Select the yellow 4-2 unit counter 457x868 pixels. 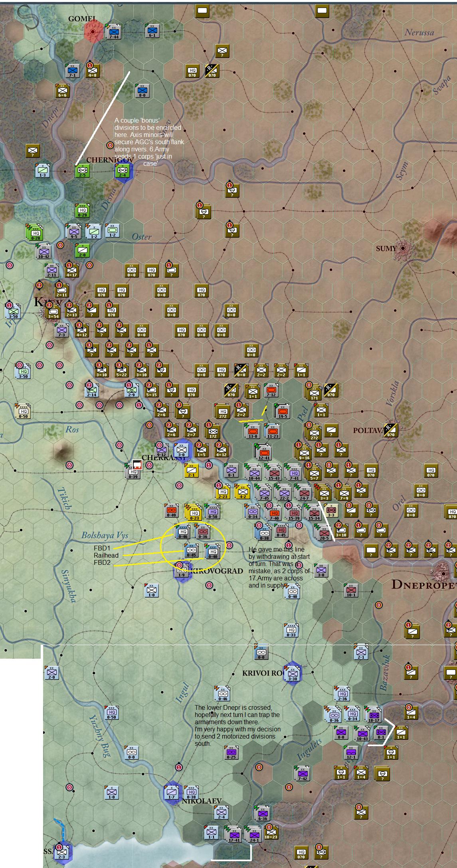point(242,491)
